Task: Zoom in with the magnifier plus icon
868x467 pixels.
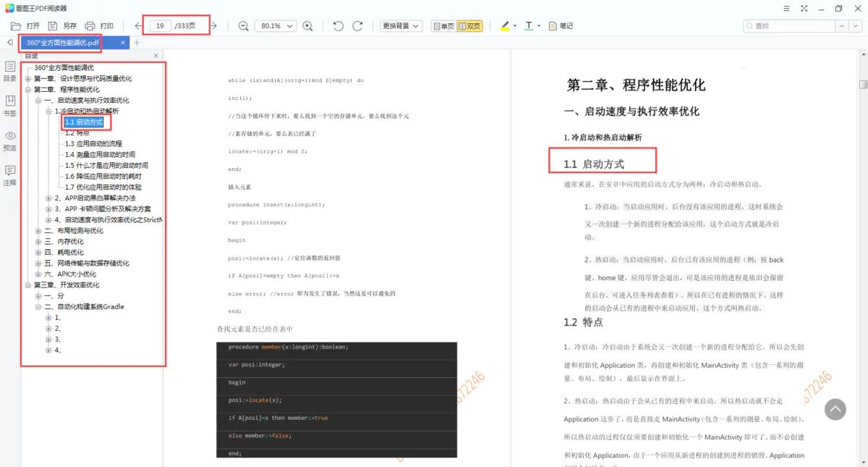Action: 307,25
